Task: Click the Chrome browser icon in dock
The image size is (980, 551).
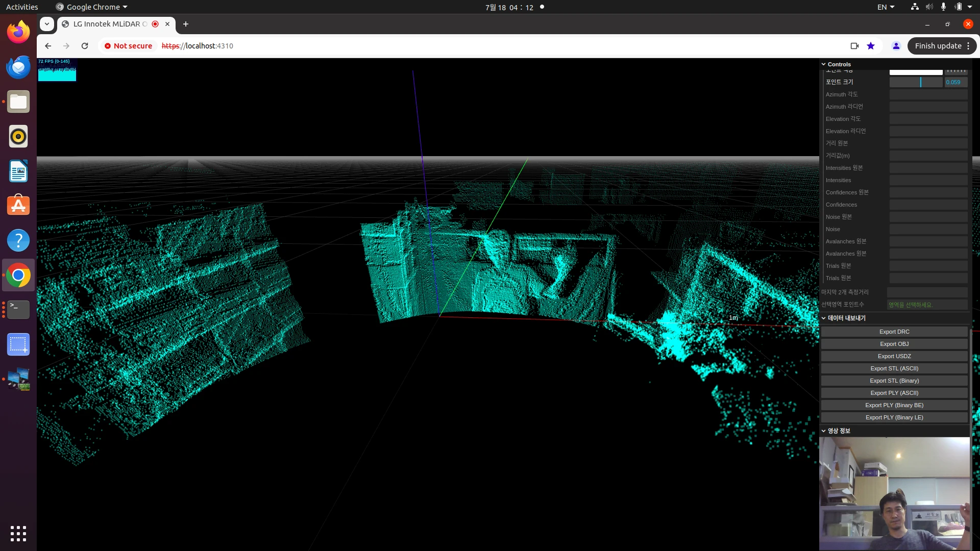Action: click(x=18, y=274)
